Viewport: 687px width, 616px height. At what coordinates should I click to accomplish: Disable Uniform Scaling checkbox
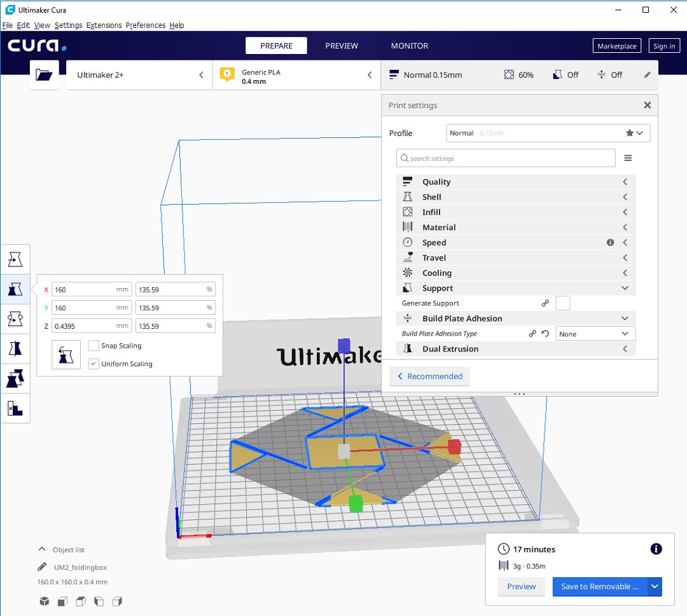tap(94, 364)
